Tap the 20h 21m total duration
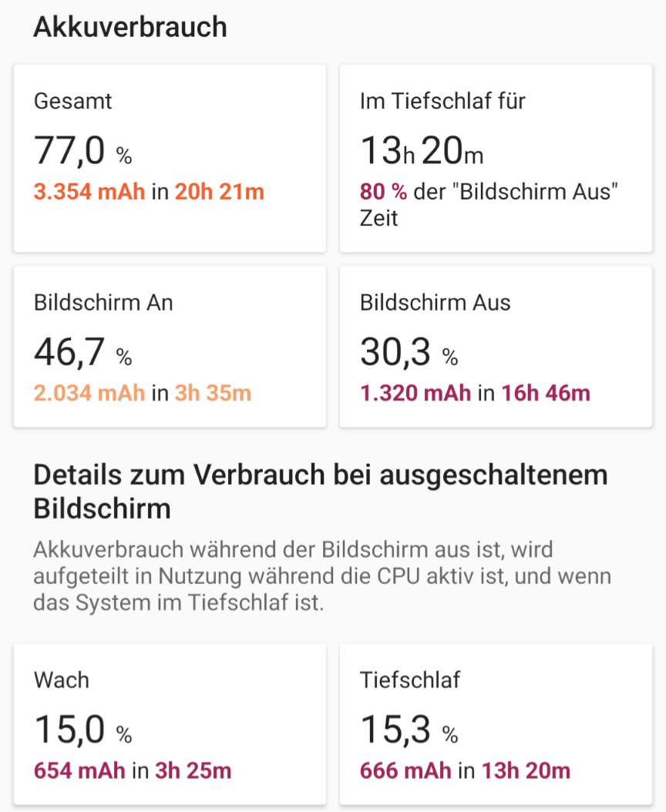 point(219,192)
